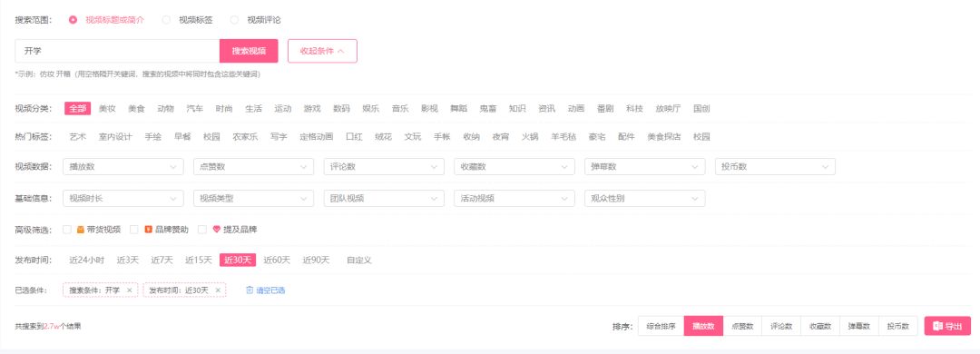Sort results by 评论数 button

click(781, 326)
